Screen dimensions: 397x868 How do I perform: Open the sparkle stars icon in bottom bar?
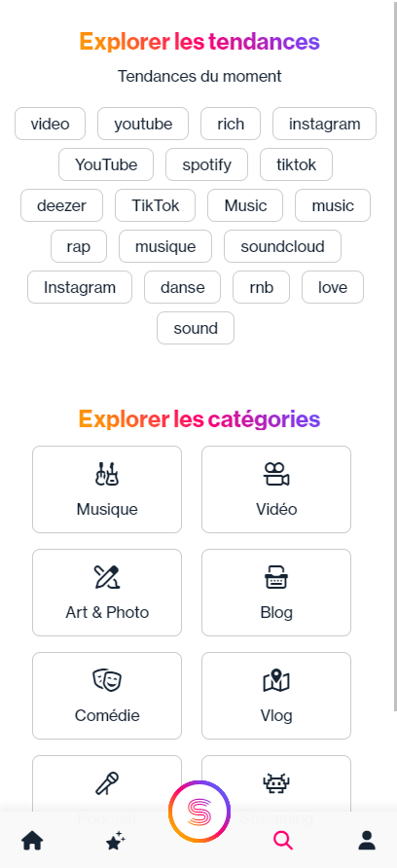[x=116, y=841]
